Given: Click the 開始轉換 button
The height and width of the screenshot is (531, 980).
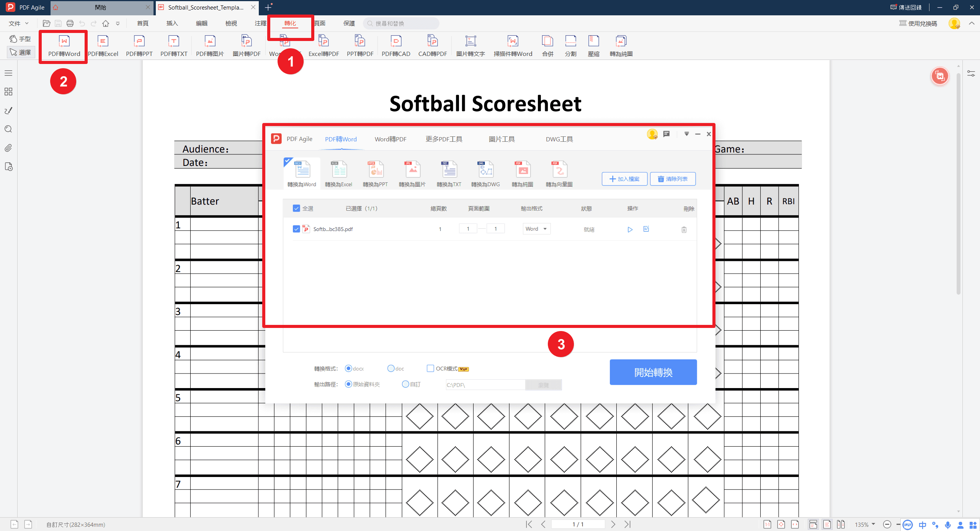Looking at the screenshot, I should [653, 372].
